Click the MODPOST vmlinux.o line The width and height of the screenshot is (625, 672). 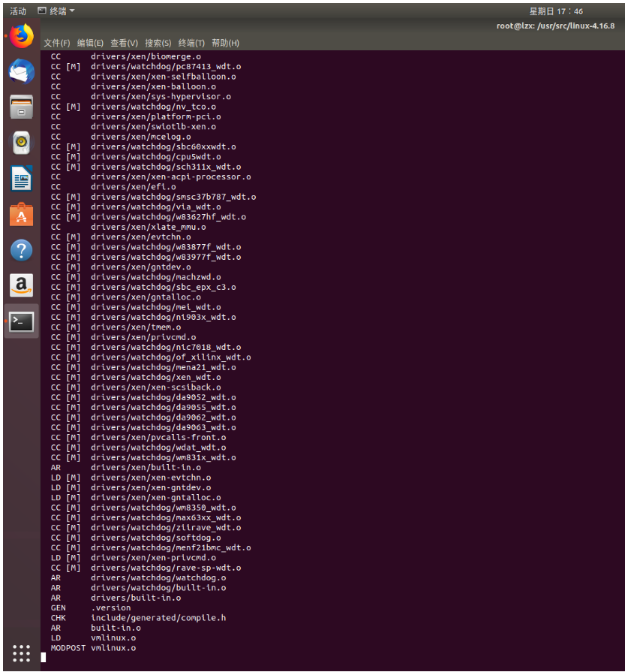(x=93, y=648)
